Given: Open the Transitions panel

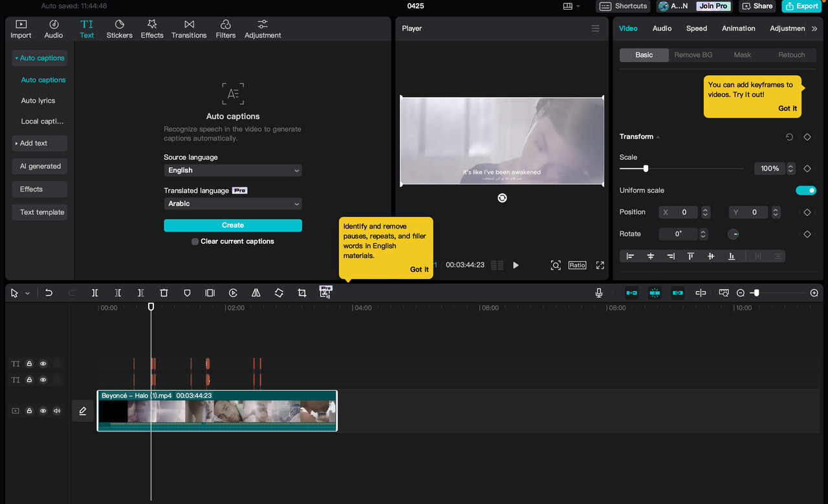Looking at the screenshot, I should (x=189, y=29).
